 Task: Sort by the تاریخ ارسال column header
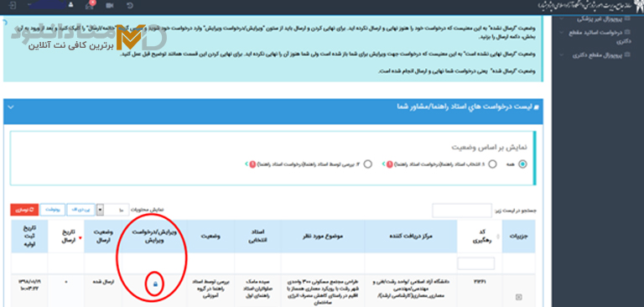pyautogui.click(x=66, y=237)
